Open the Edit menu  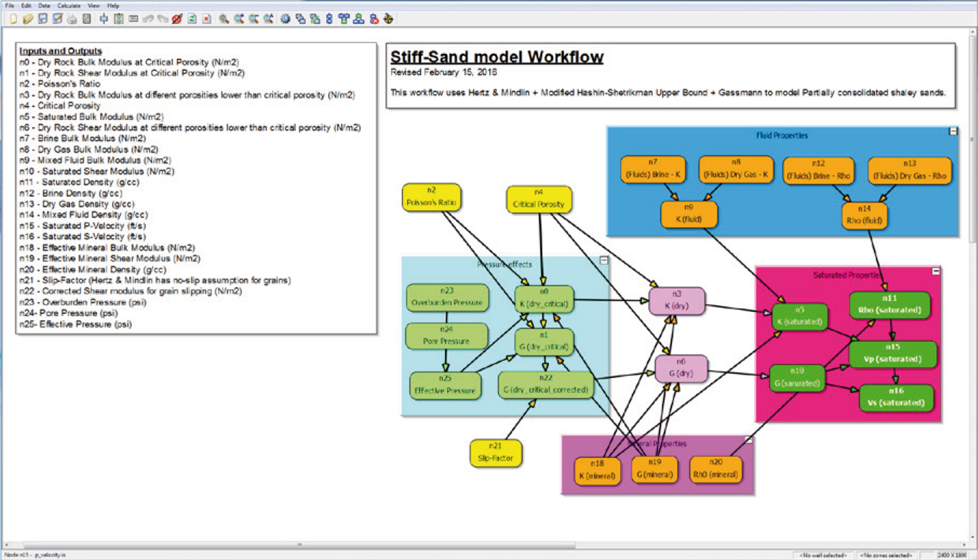(x=26, y=6)
